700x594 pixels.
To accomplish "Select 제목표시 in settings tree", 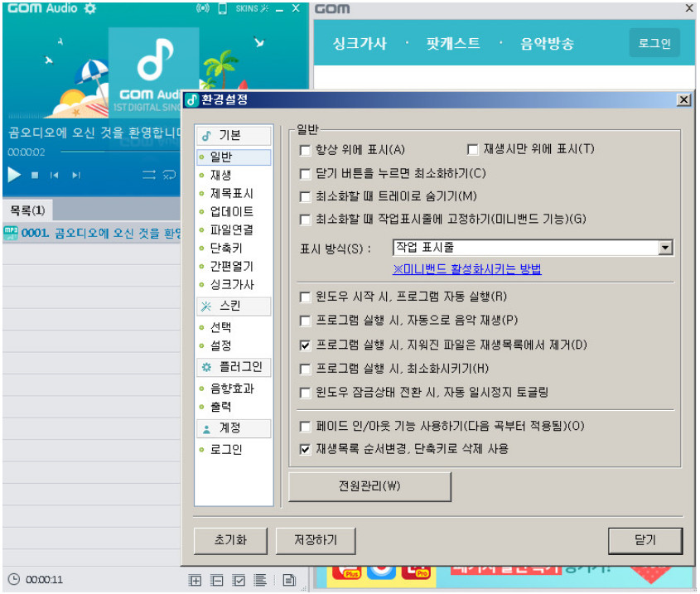I will (234, 193).
